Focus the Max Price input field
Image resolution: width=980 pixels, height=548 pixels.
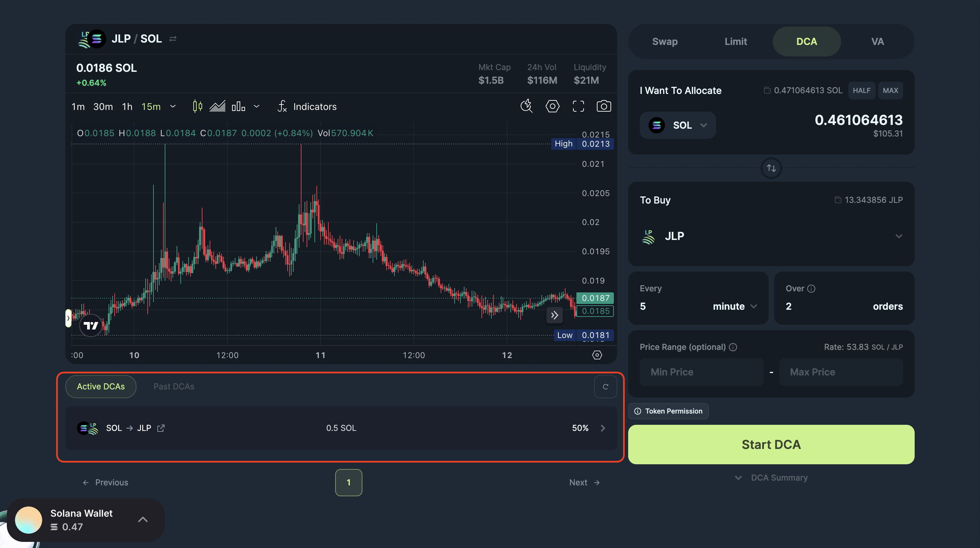pyautogui.click(x=841, y=372)
